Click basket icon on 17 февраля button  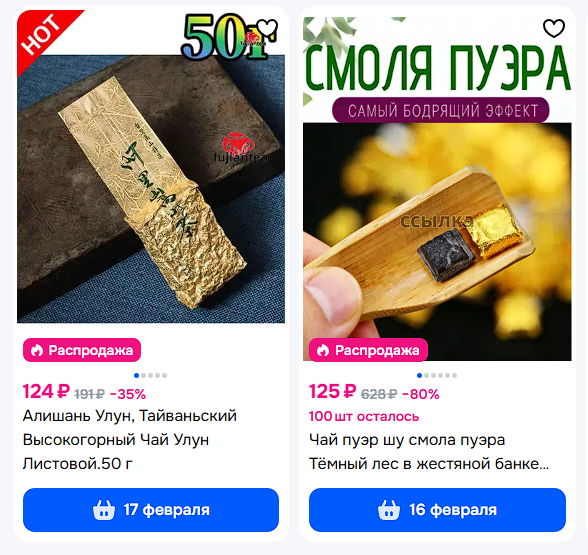click(104, 510)
